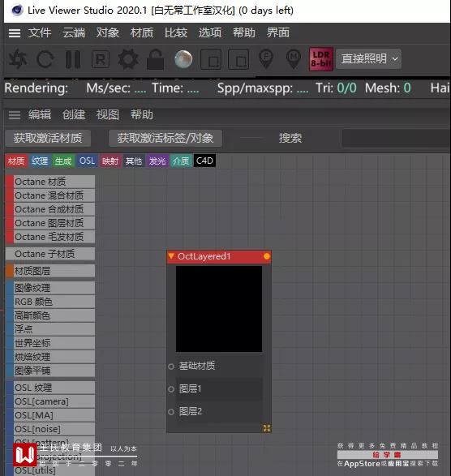Click the send scene render icon
Image resolution: width=451 pixels, height=476 pixels.
click(18, 59)
